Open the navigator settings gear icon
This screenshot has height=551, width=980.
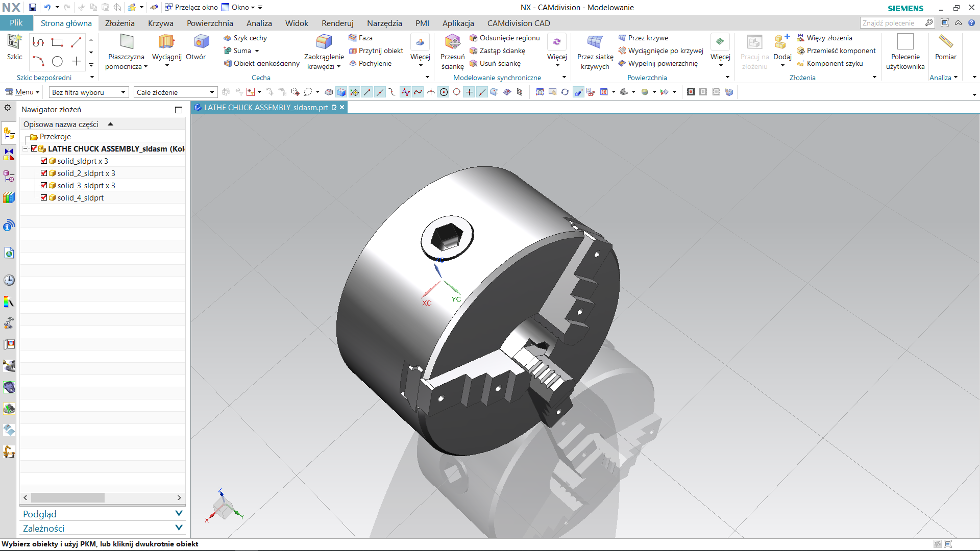pyautogui.click(x=8, y=108)
